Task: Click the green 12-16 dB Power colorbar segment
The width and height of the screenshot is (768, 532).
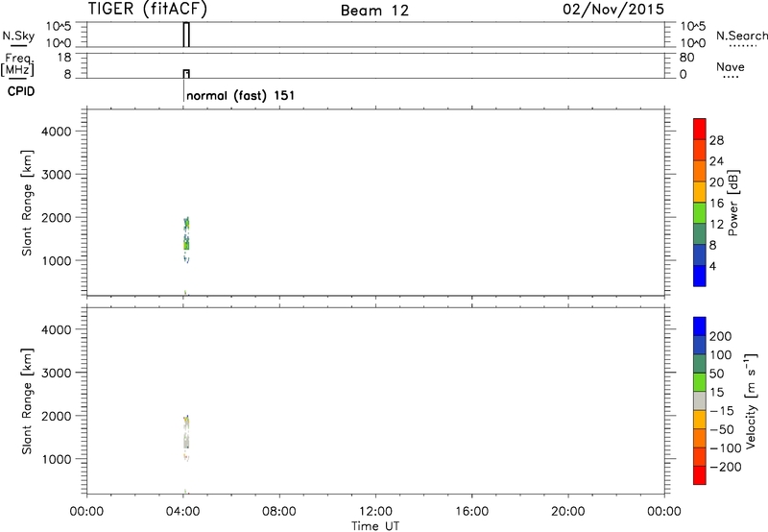Action: tap(700, 212)
